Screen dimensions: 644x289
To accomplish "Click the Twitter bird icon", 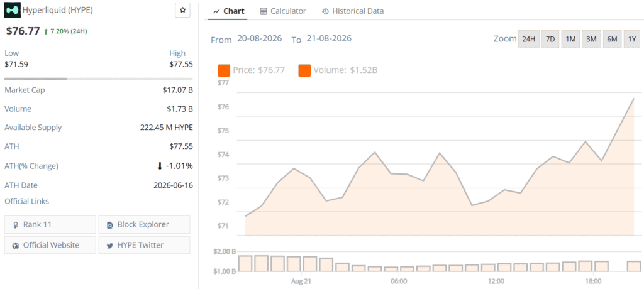I will (109, 246).
